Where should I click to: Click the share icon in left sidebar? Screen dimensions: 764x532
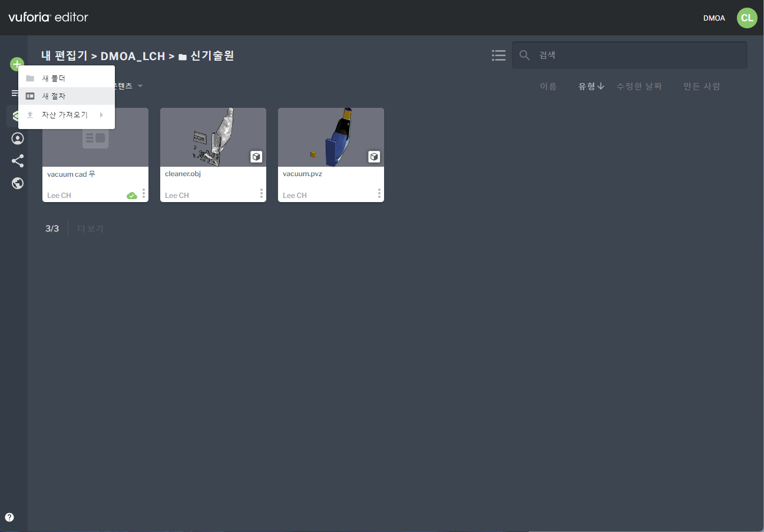pyautogui.click(x=18, y=161)
